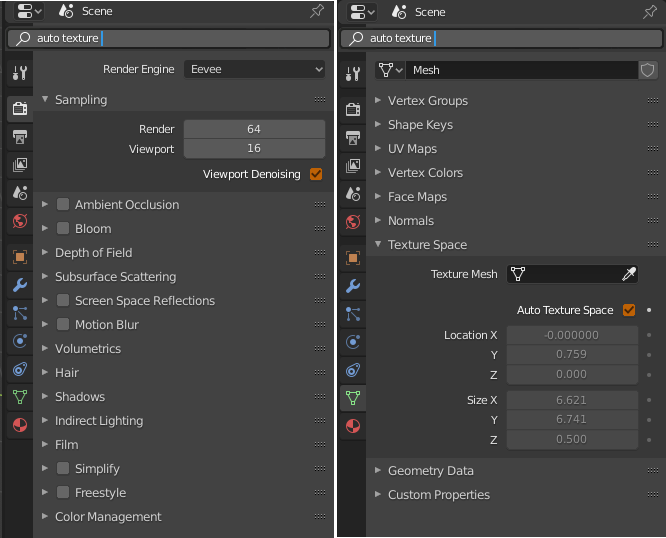Open Object properties tab in right panel
Screen dimensions: 666x538
[353, 257]
